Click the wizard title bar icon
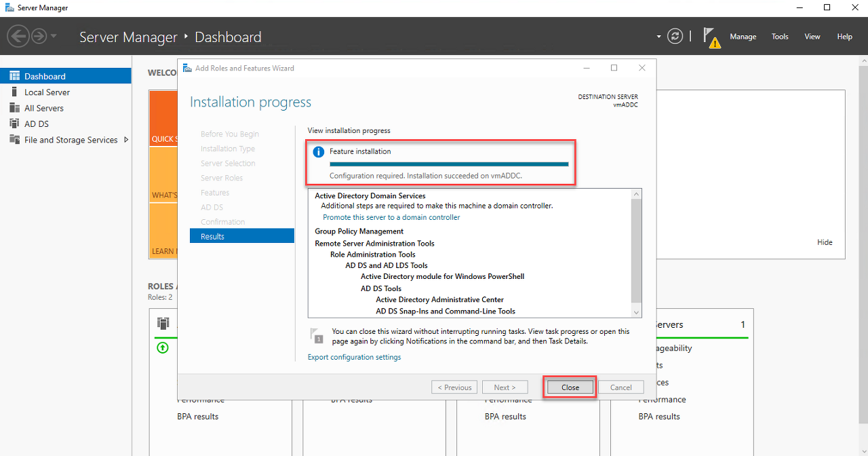The image size is (868, 456). (187, 68)
